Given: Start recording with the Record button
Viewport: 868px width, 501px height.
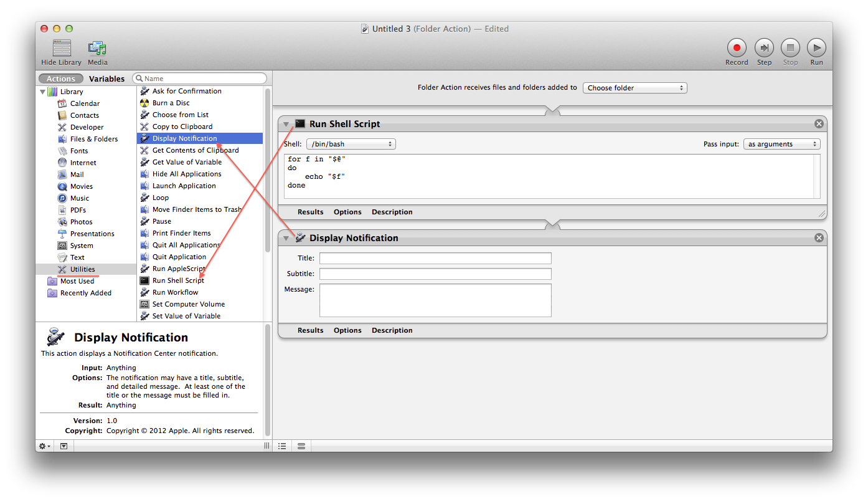Looking at the screenshot, I should pos(737,47).
